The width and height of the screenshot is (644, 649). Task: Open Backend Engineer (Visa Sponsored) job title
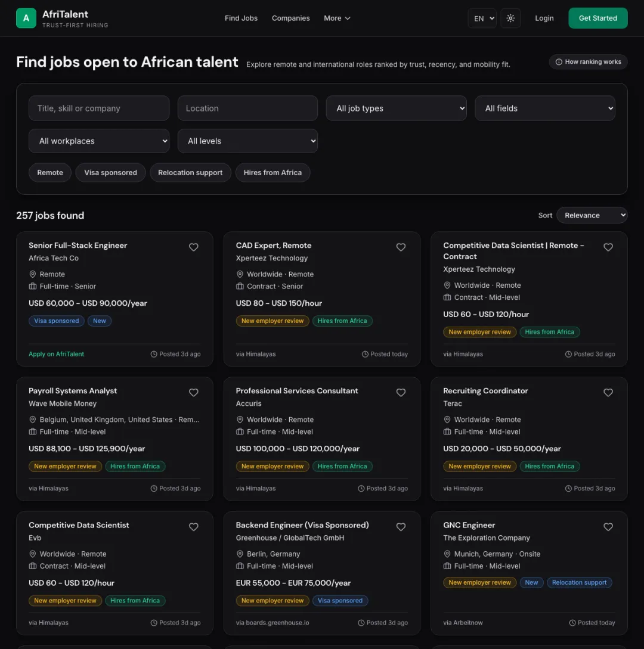coord(302,525)
